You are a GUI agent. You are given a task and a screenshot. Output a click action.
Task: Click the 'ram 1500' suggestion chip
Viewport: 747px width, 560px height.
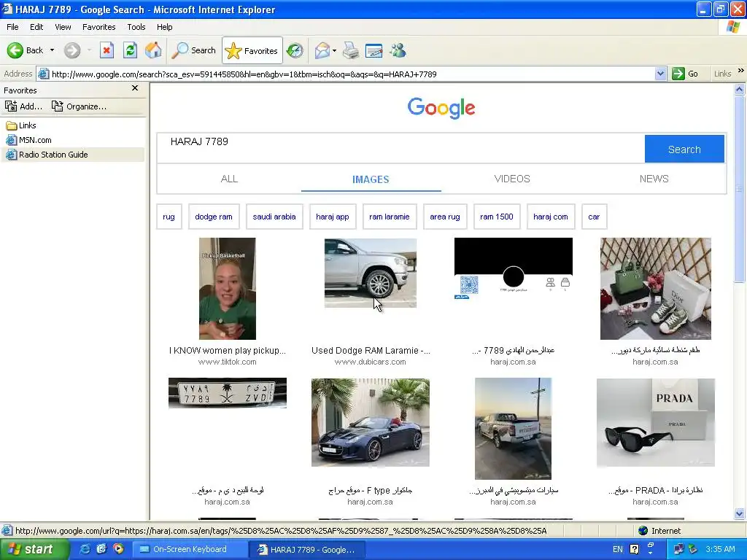496,217
